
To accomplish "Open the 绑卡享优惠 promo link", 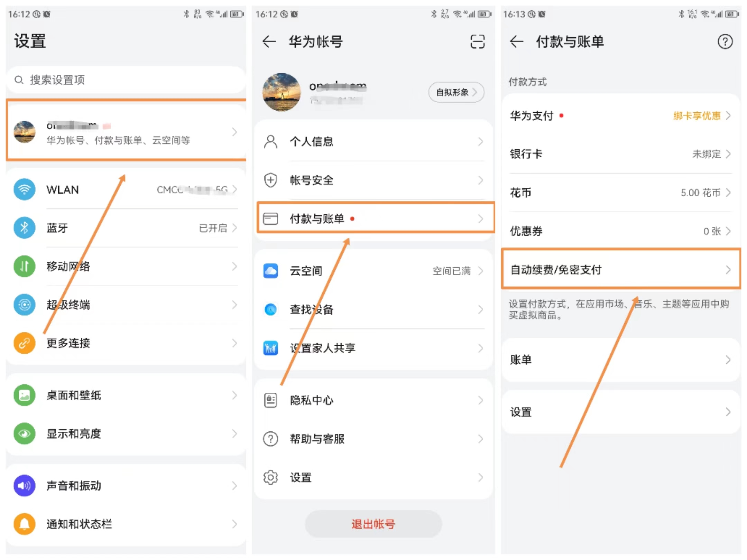I will (x=697, y=116).
